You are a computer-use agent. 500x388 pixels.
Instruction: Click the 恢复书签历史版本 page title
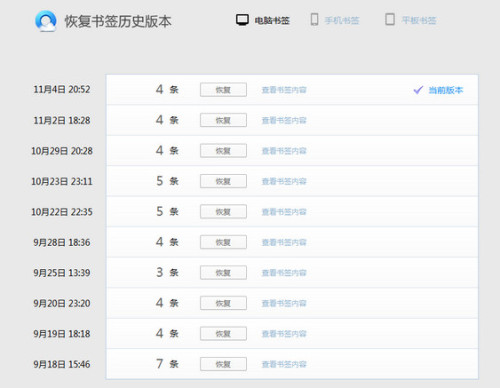(118, 21)
